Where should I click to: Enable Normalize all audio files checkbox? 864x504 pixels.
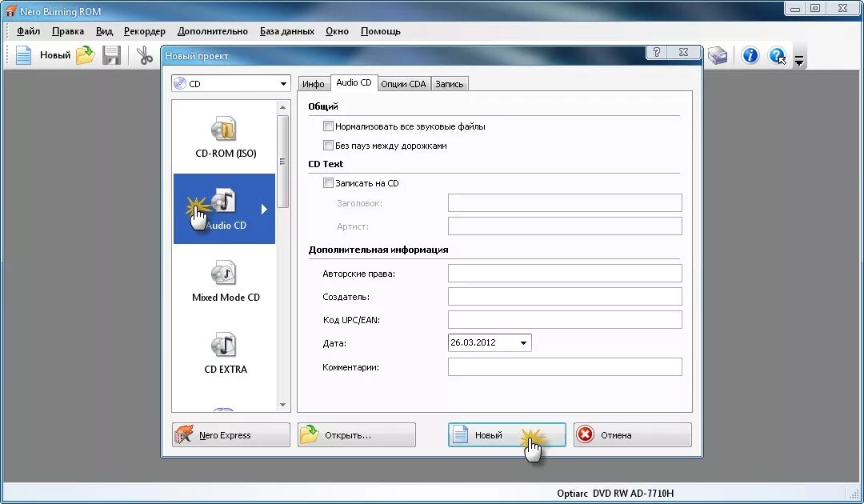(329, 126)
